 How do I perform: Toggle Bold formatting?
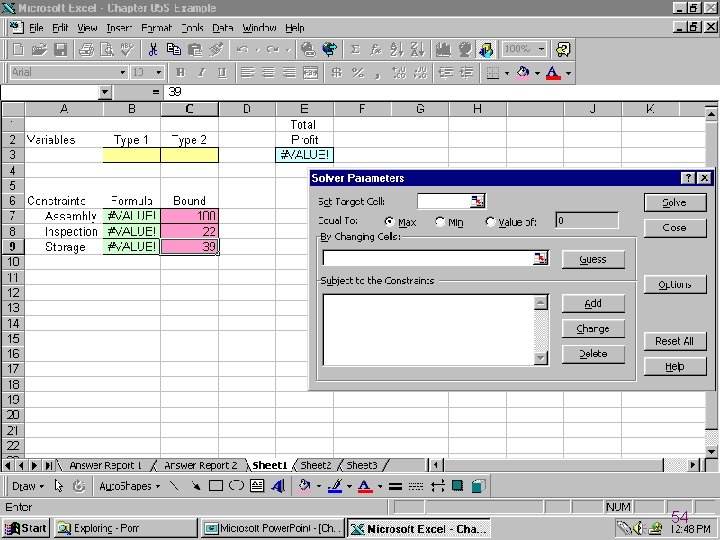[180, 73]
